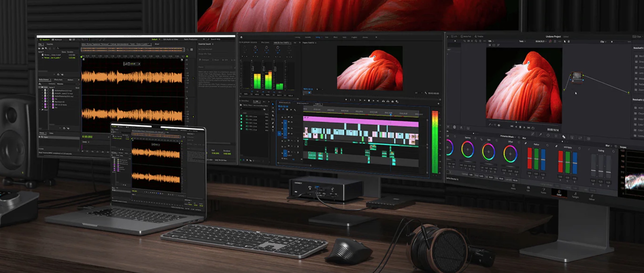Open Premiere's Color workspace tab
Viewport: 644px width, 273px height.
(326, 37)
